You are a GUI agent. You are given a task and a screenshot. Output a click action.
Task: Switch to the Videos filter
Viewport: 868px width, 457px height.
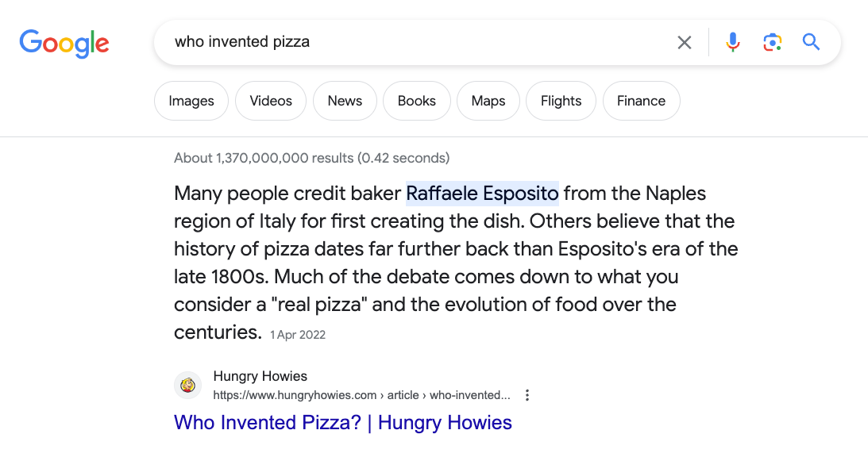271,101
